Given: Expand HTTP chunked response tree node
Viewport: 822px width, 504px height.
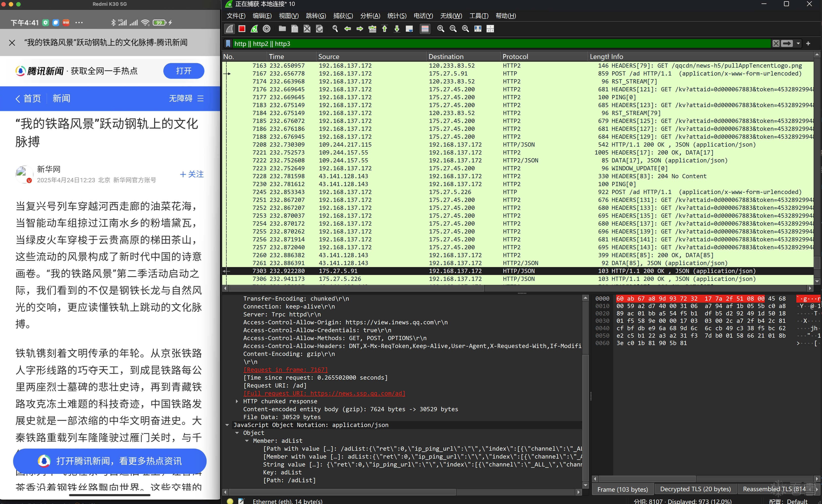Looking at the screenshot, I should click(237, 401).
